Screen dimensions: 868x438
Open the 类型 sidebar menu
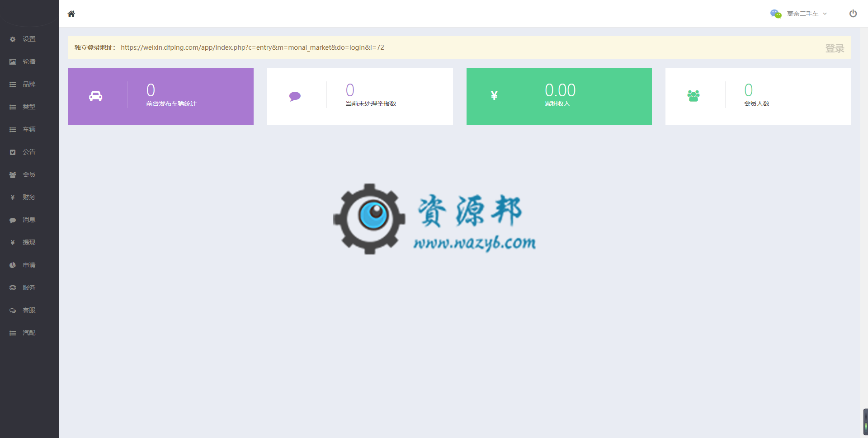tap(29, 107)
